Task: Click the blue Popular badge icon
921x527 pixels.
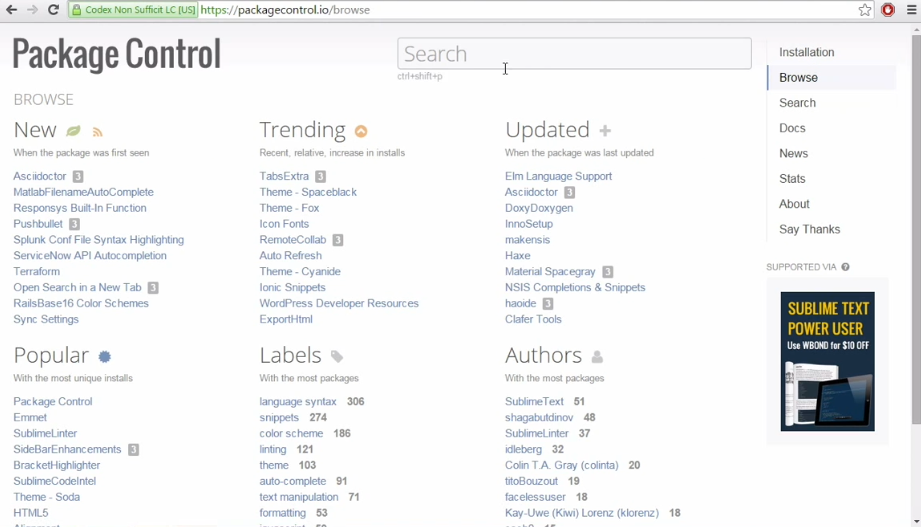Action: (x=105, y=357)
